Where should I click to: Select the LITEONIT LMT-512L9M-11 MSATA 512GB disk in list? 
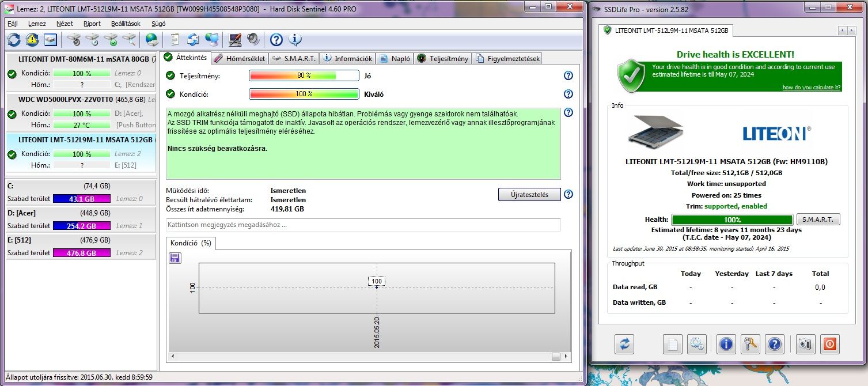tap(81, 153)
